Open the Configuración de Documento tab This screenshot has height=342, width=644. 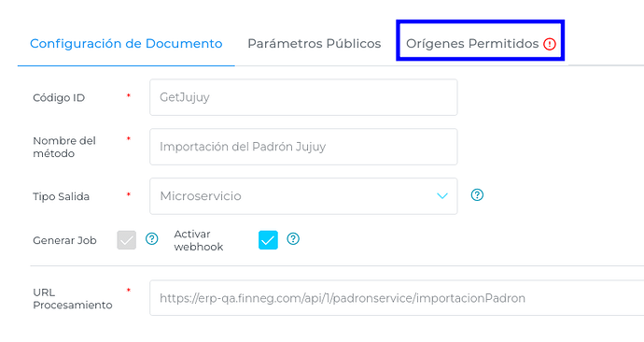click(x=126, y=44)
